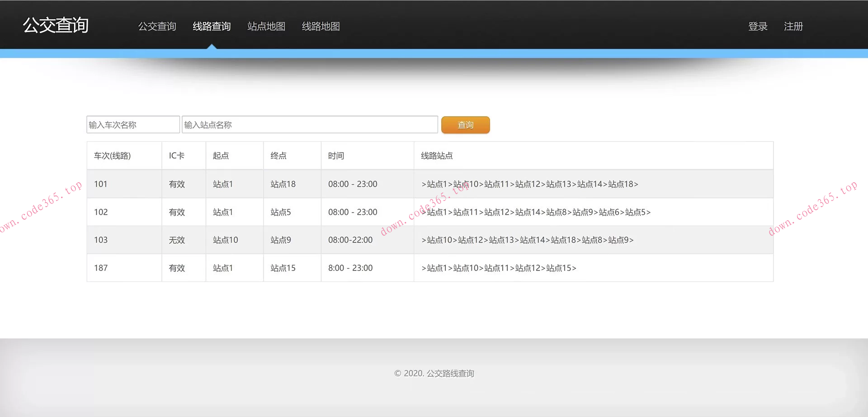Select route 103 in the table

101,240
